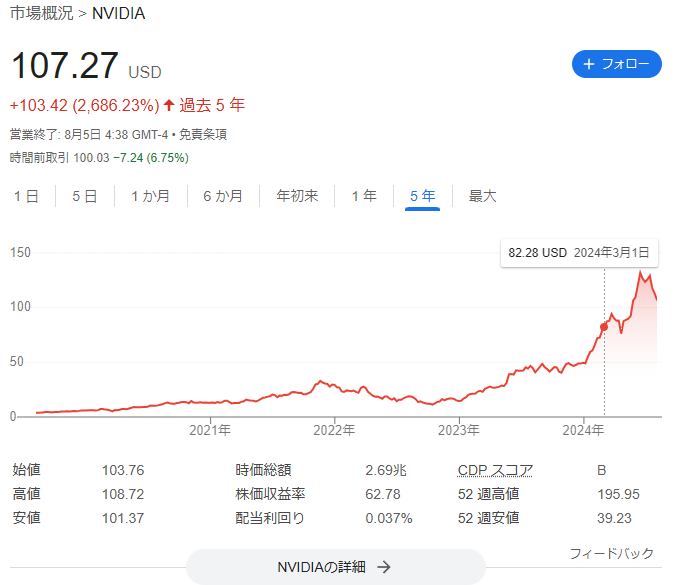Click the 150 y-axis label
Image resolution: width=680 pixels, height=585 pixels.
20,252
